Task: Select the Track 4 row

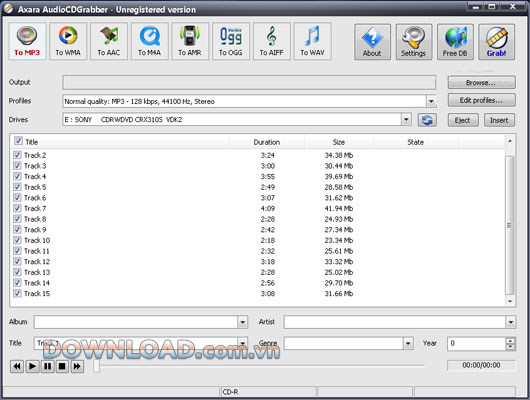Action: click(258, 177)
